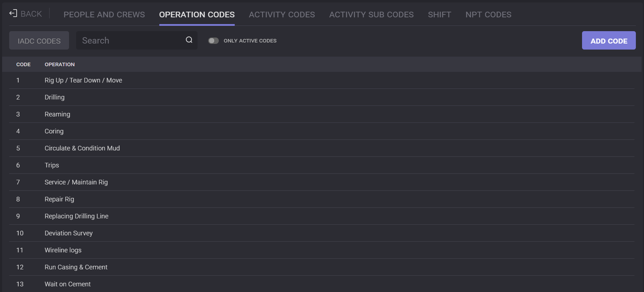Image resolution: width=644 pixels, height=292 pixels.
Task: Click the search magnifier icon
Action: pyautogui.click(x=189, y=40)
